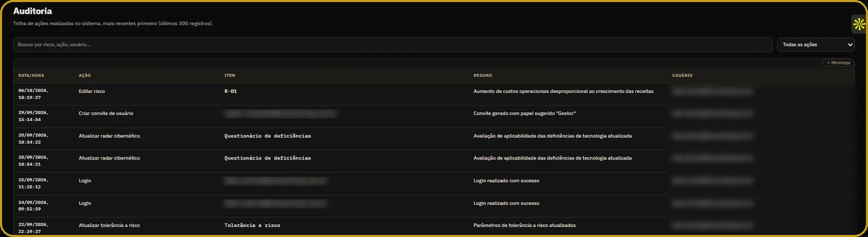The width and height of the screenshot is (868, 237).
Task: Click 'Questionário de deficiências' in the 10:54:21 row
Action: pos(268,158)
